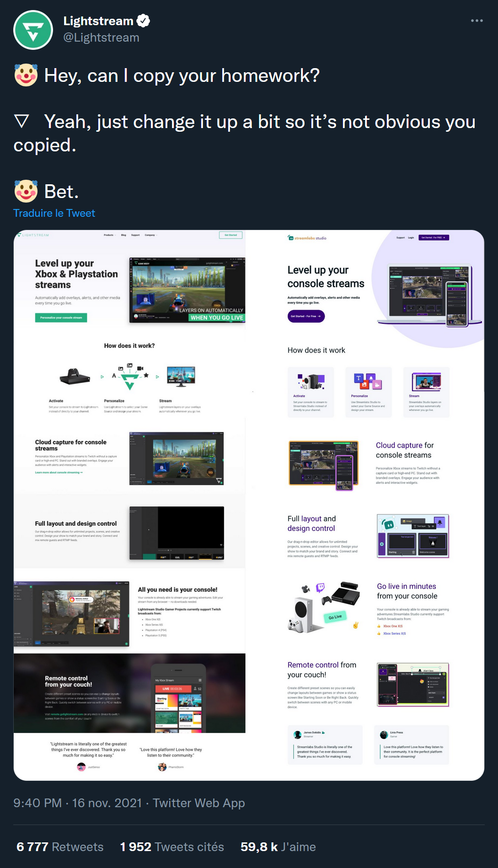This screenshot has height=868, width=498.
Task: Expand the Company menu on the Lightstream page
Action: 150,235
